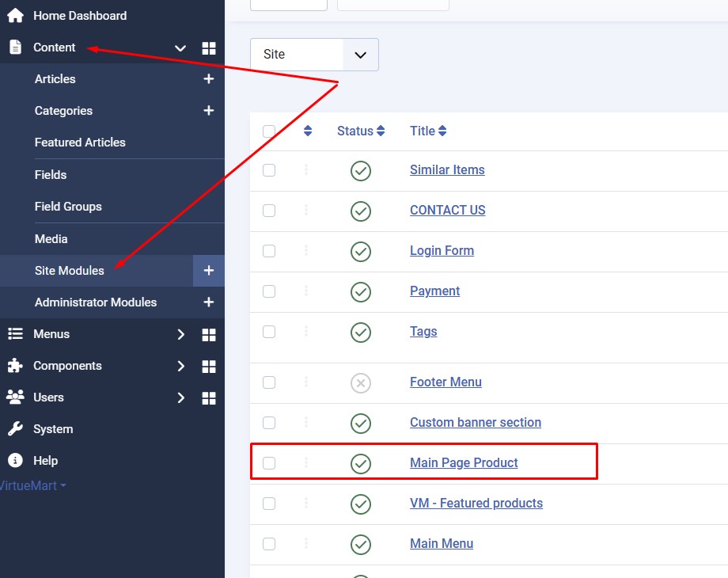Go to the System menu item
Viewport: 728px width, 578px height.
coord(53,429)
